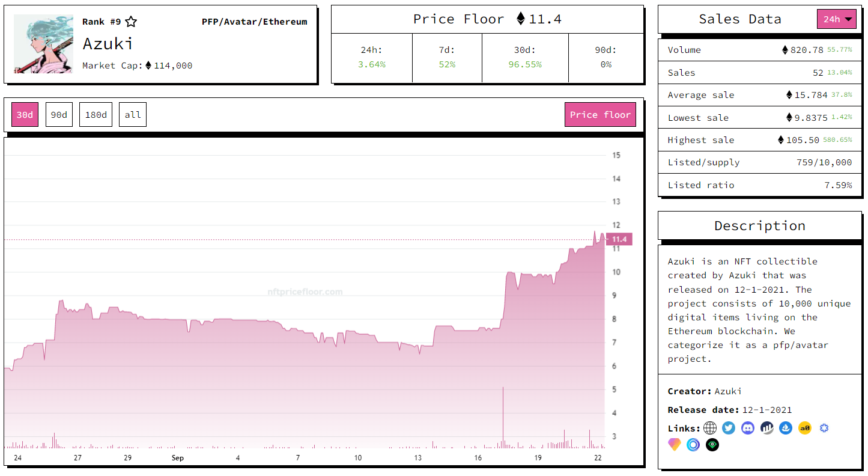Open the blue ring link icon

(x=693, y=445)
